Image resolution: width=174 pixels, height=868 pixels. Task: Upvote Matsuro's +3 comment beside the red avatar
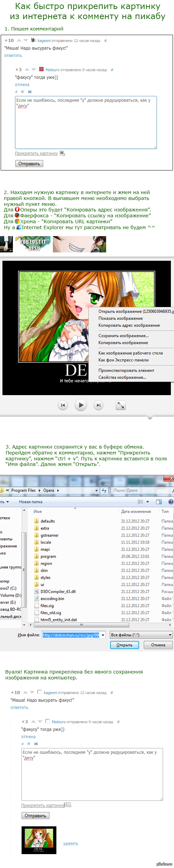pos(27,69)
